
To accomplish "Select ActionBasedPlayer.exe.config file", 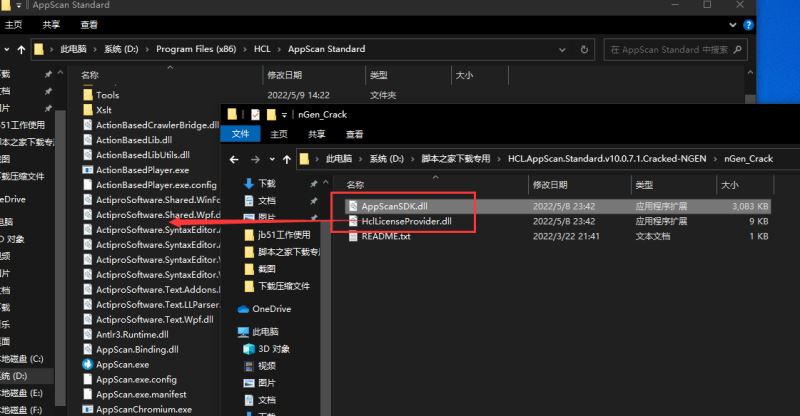I will [149, 185].
